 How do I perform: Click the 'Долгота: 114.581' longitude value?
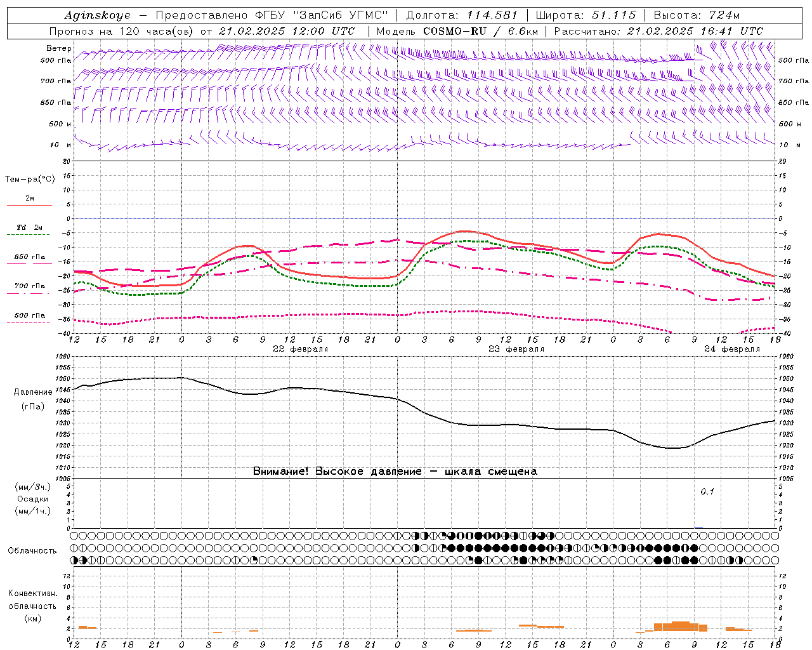(x=462, y=15)
